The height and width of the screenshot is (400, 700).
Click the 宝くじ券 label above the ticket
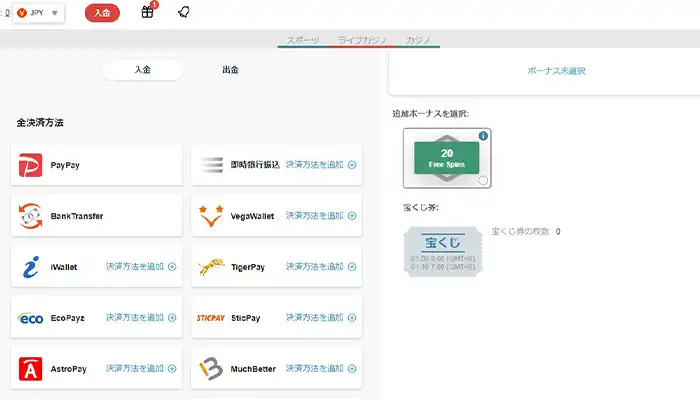[x=421, y=208]
